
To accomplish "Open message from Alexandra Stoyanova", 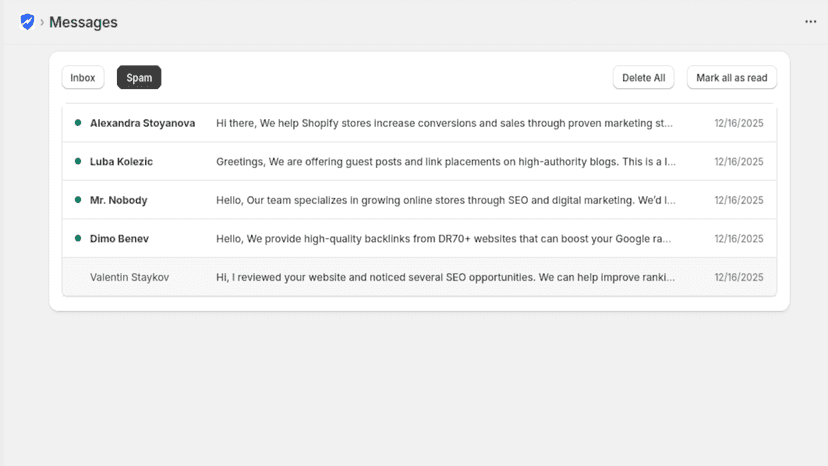I will click(x=419, y=123).
